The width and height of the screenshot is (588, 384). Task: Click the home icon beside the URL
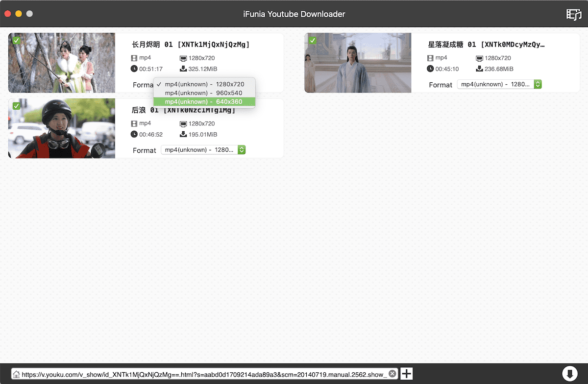point(16,375)
